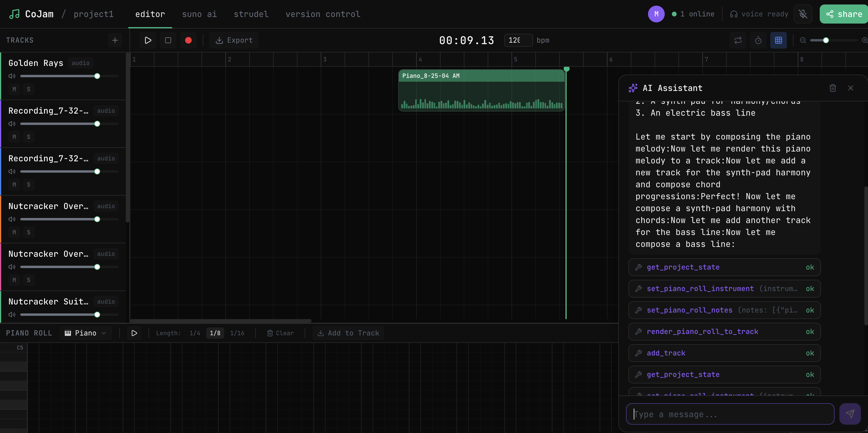
Task: Toggle the metronome icon
Action: [758, 41]
